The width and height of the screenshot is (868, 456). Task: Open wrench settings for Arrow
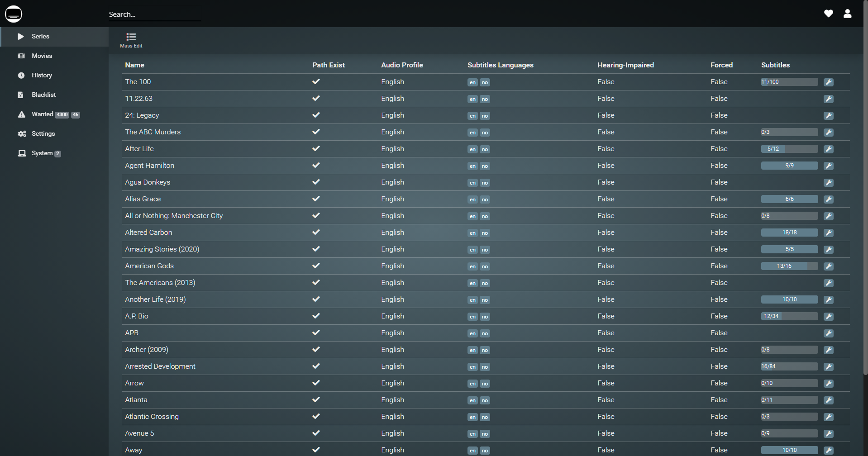tap(828, 384)
